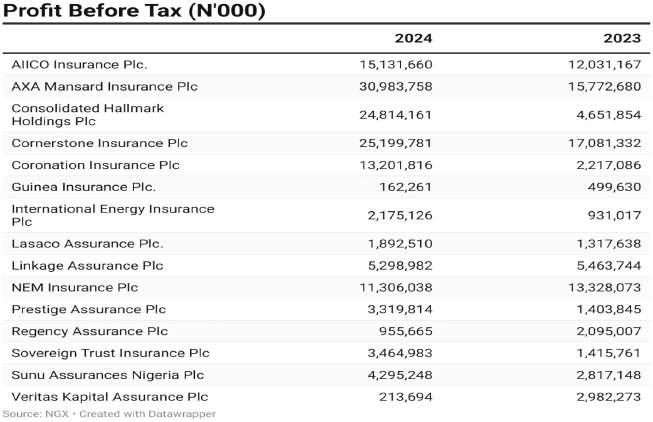Click Lasaco Assurance Plc. row label
653x422 pixels.
(87, 244)
